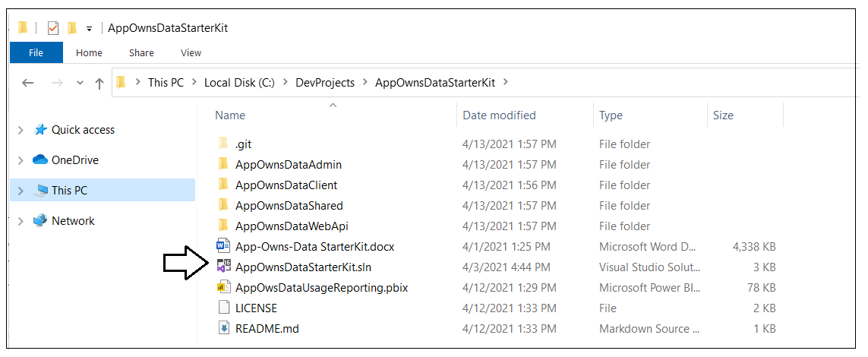Viewport: 868px width, 357px height.
Task: Select the AppOwnsDataAdmin folder icon
Action: click(x=223, y=164)
